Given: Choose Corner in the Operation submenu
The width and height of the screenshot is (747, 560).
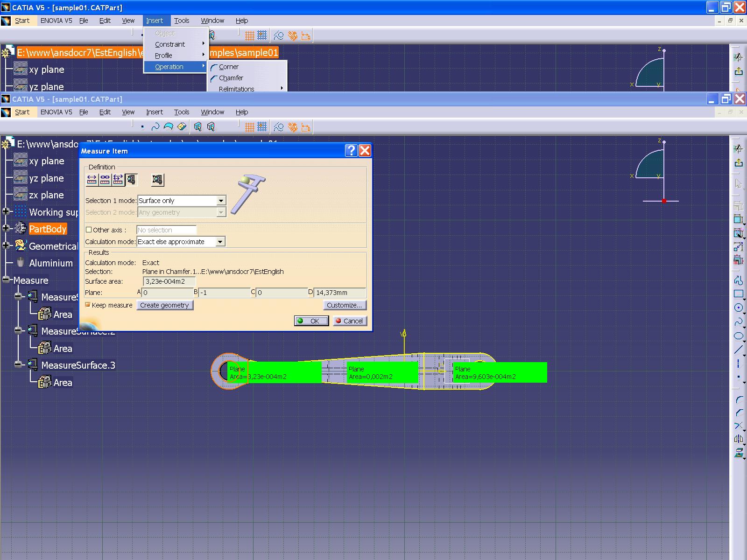Looking at the screenshot, I should point(247,67).
